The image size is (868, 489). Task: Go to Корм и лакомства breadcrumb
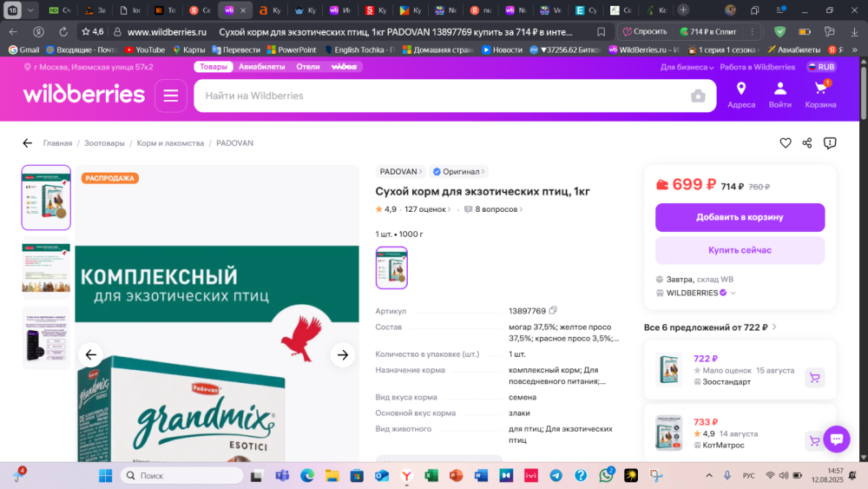[x=170, y=143]
